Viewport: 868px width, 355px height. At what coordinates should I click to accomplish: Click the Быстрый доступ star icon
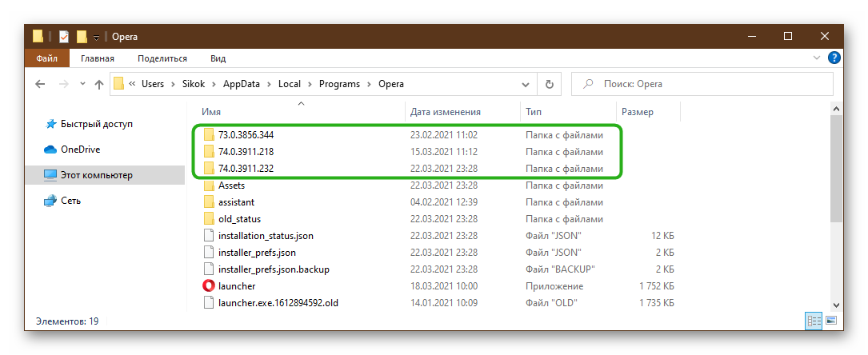(x=50, y=125)
